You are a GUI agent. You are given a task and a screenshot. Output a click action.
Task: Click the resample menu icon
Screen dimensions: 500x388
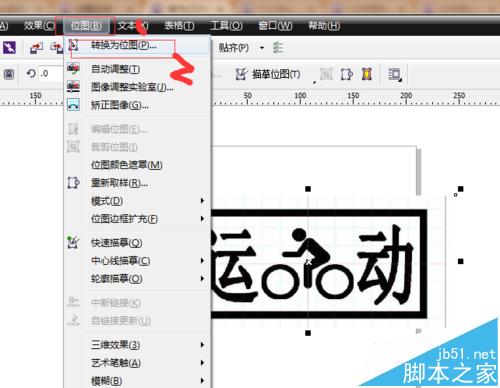(x=73, y=182)
